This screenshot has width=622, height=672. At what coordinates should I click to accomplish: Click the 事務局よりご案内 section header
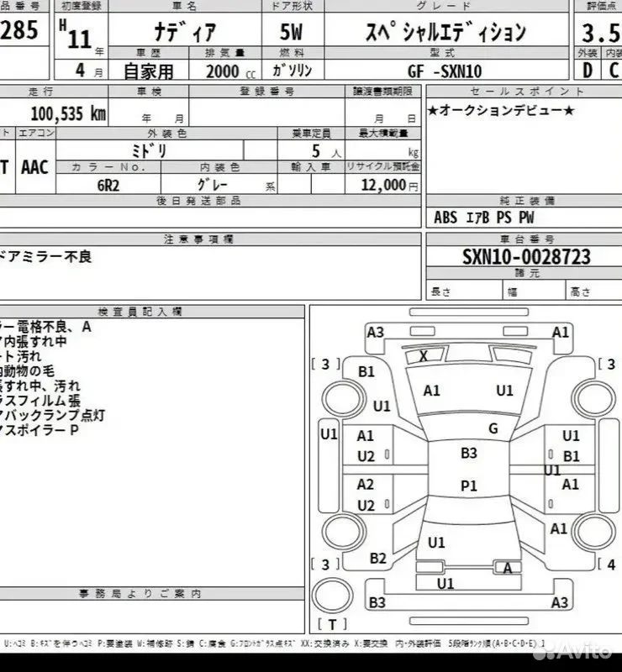(140, 594)
